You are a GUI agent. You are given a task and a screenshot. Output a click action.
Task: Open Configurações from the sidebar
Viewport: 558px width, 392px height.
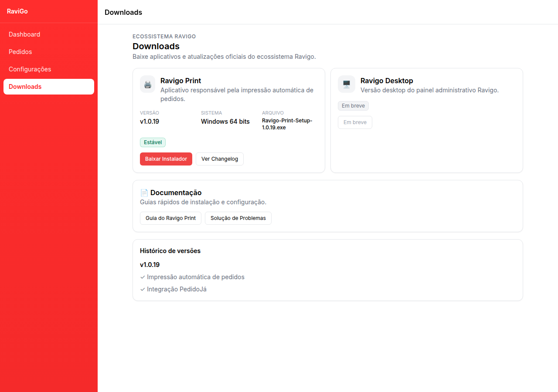(49, 69)
